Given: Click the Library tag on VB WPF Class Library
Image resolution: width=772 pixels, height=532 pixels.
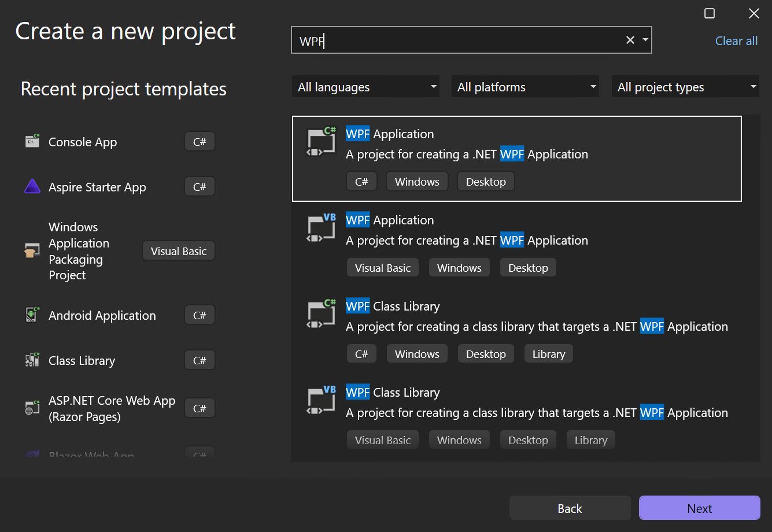Looking at the screenshot, I should (x=590, y=439).
